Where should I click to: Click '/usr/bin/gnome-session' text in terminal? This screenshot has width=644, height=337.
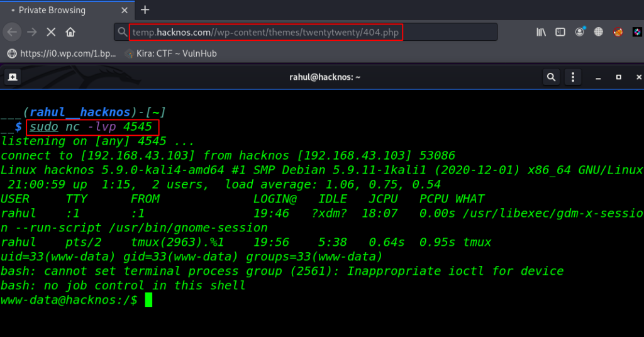pos(188,228)
